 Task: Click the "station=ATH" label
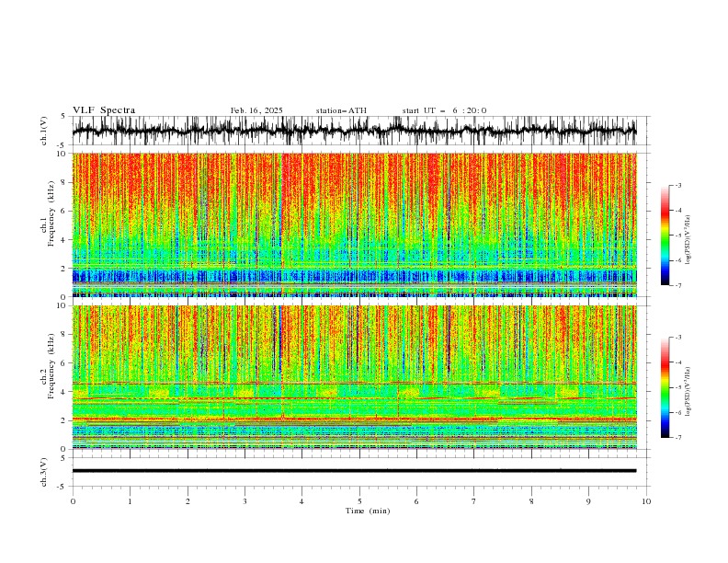pyautogui.click(x=341, y=110)
